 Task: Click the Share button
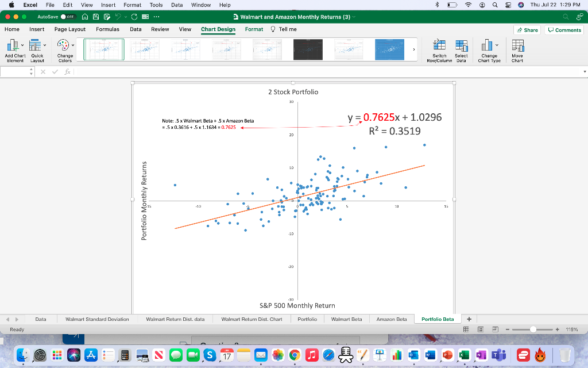[527, 30]
